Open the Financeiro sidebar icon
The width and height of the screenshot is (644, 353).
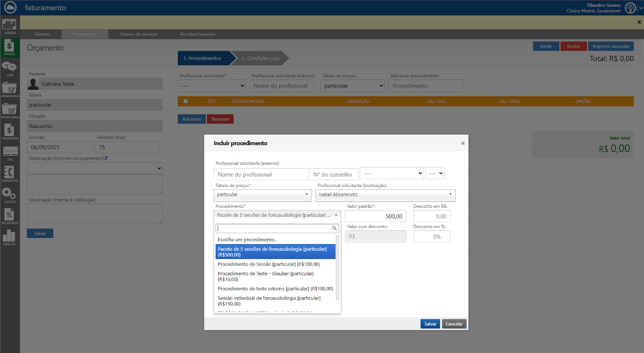tap(10, 132)
